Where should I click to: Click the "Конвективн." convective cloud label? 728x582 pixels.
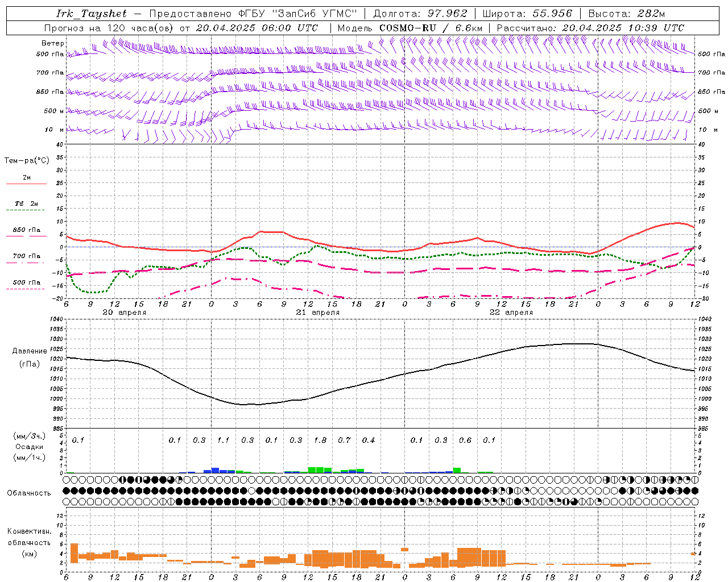click(29, 531)
